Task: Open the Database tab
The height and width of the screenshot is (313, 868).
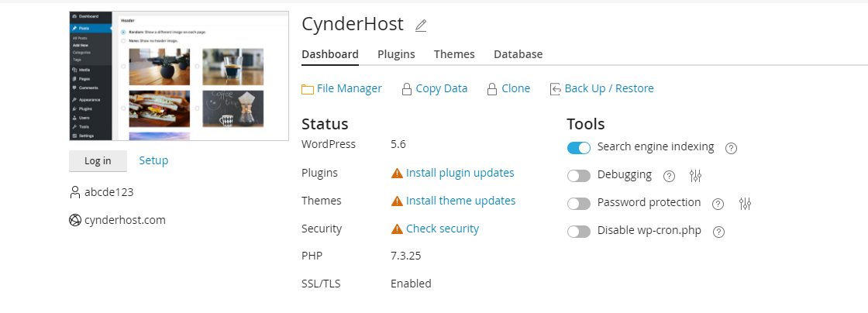Action: click(x=518, y=54)
